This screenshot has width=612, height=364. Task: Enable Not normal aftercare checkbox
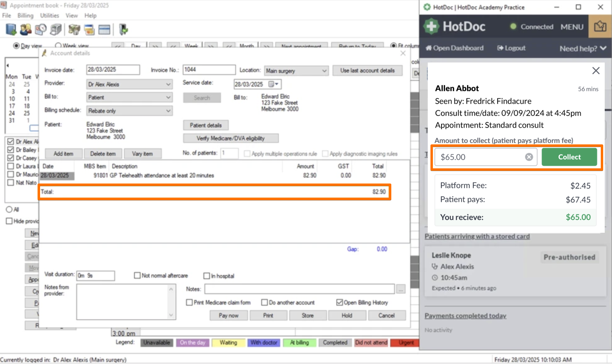pos(137,275)
